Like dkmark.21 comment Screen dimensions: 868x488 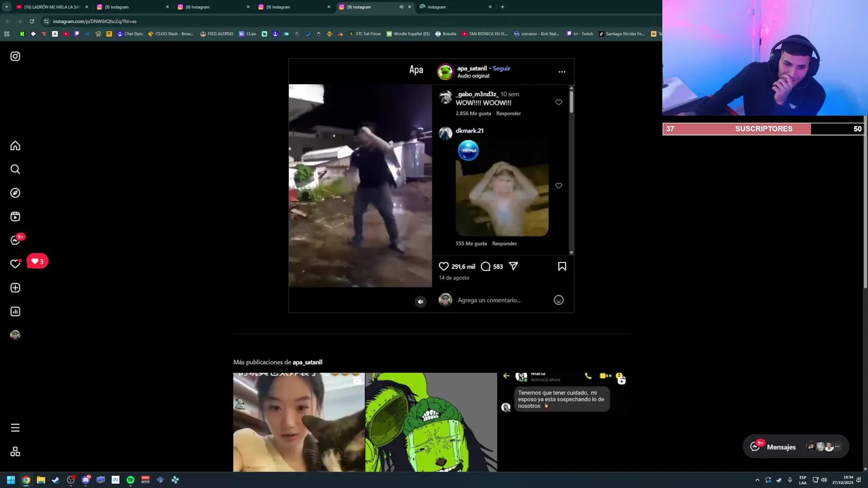[x=559, y=186]
